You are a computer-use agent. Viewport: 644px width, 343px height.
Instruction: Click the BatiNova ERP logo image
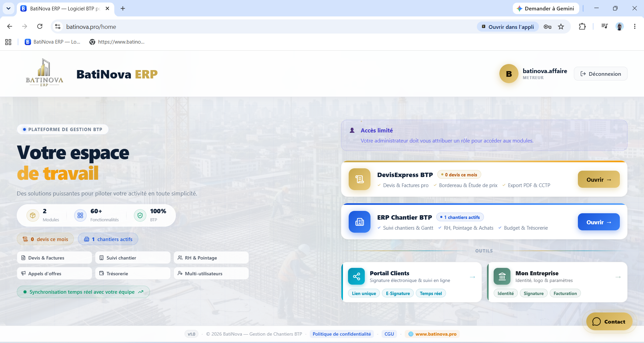[x=44, y=73]
